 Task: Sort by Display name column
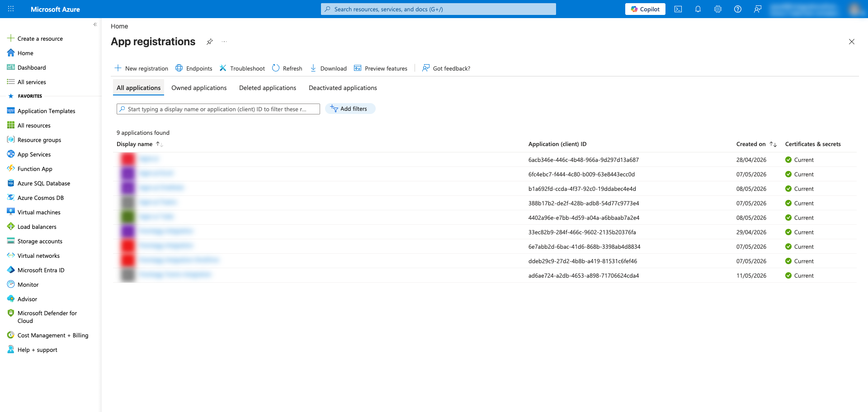tap(139, 144)
